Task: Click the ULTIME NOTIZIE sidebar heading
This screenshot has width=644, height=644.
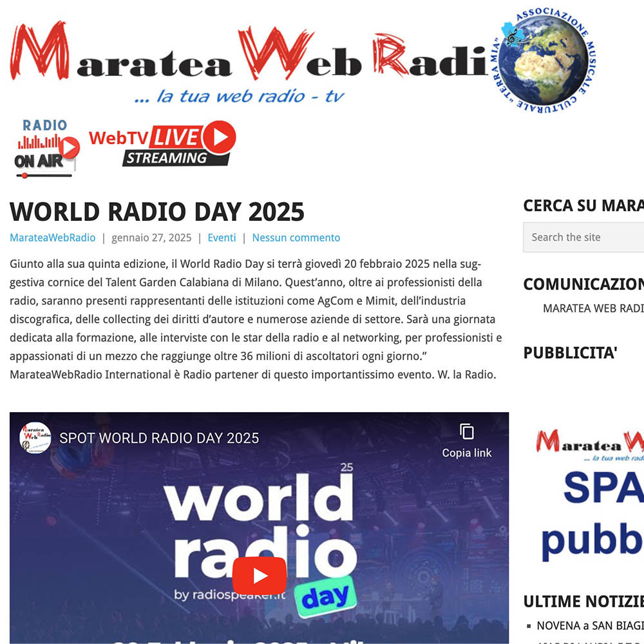Action: click(x=583, y=601)
